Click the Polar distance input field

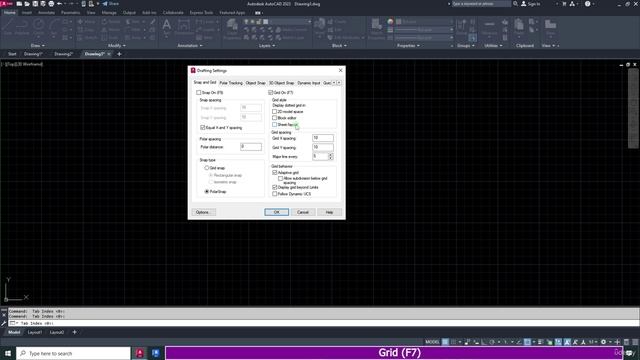point(251,147)
